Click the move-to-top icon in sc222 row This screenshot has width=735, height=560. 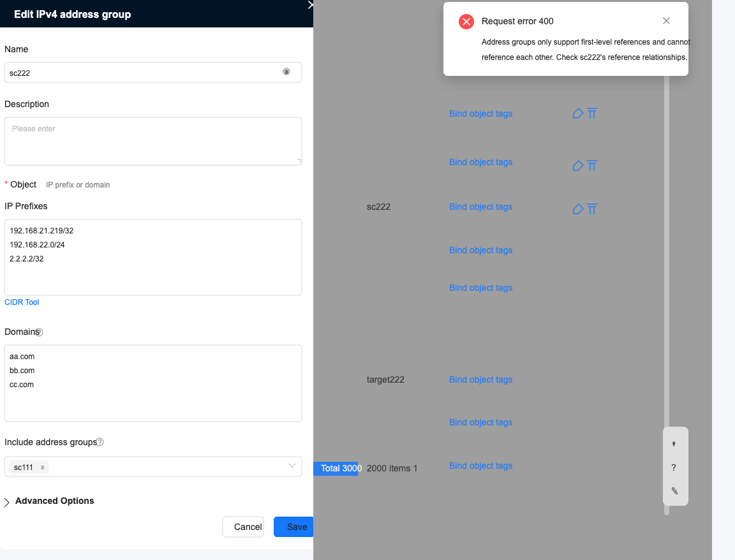[592, 209]
